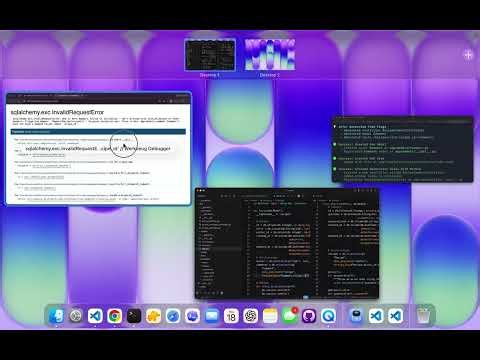Open VS Code icon immediately beside Trash
This screenshot has width=480, height=360.
[x=395, y=316]
